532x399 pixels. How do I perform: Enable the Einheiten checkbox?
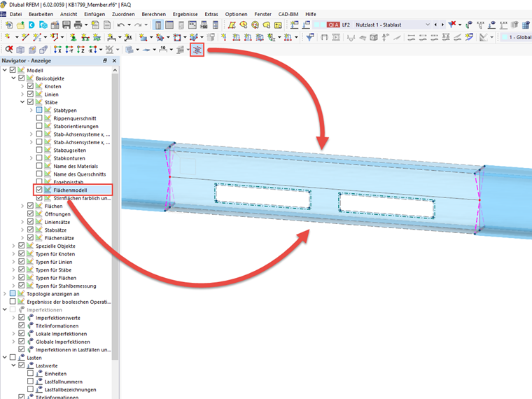coord(30,374)
